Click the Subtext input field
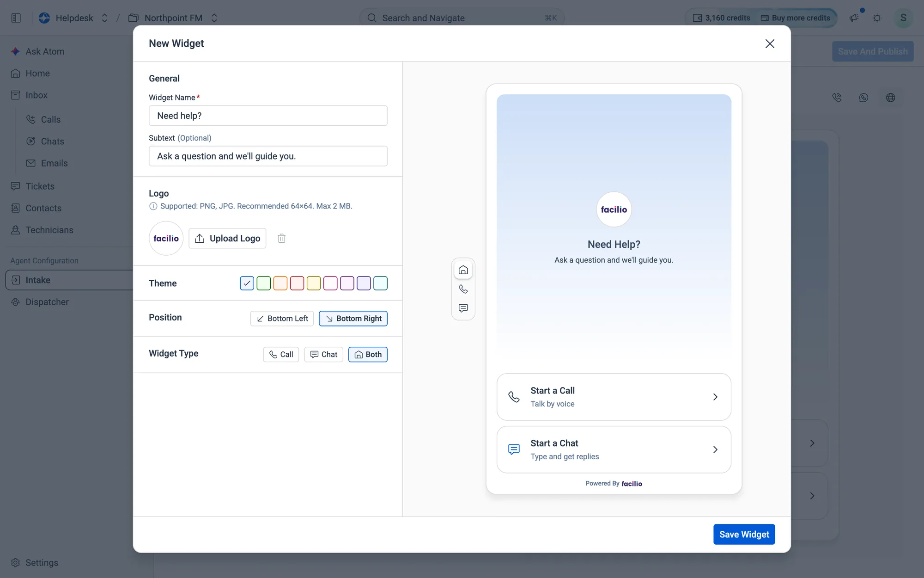The image size is (924, 578). pyautogui.click(x=268, y=156)
